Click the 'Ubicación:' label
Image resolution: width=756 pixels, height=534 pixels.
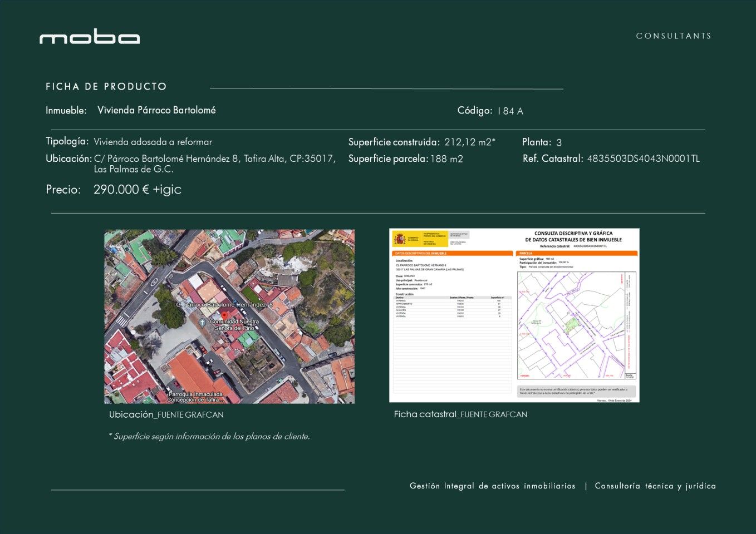click(x=68, y=159)
